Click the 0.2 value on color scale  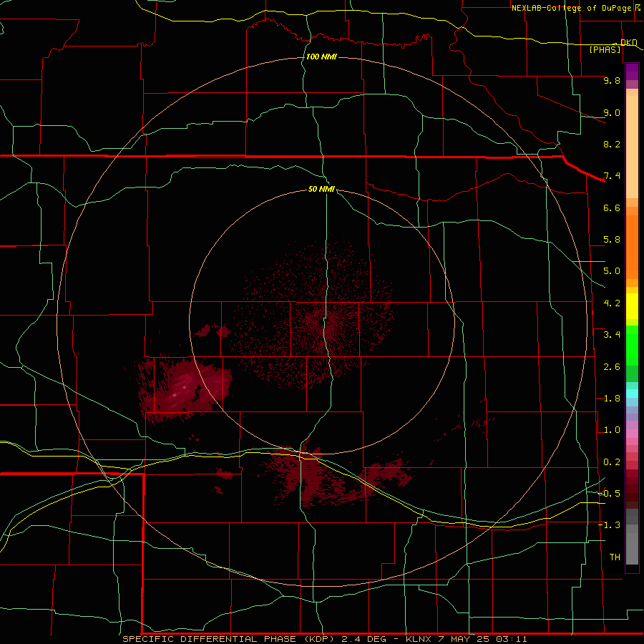click(612, 462)
